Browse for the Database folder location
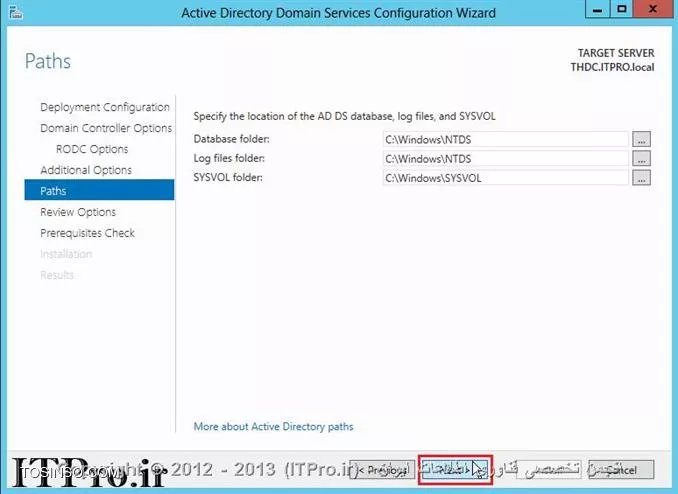This screenshot has width=678, height=494. [641, 139]
